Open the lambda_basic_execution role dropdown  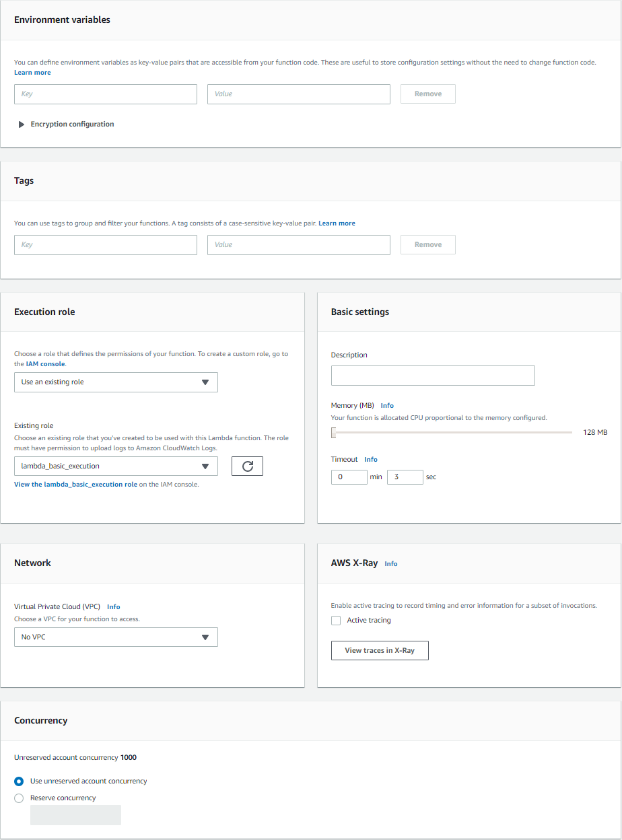(116, 466)
